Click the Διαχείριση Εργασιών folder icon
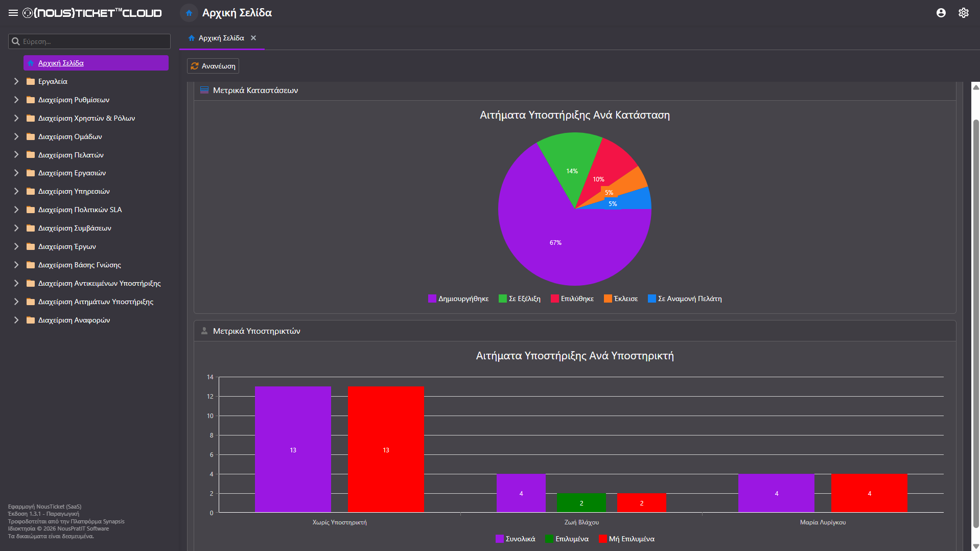 point(31,173)
